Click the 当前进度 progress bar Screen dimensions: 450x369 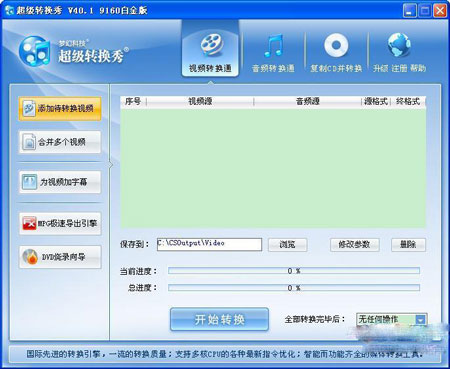click(294, 271)
